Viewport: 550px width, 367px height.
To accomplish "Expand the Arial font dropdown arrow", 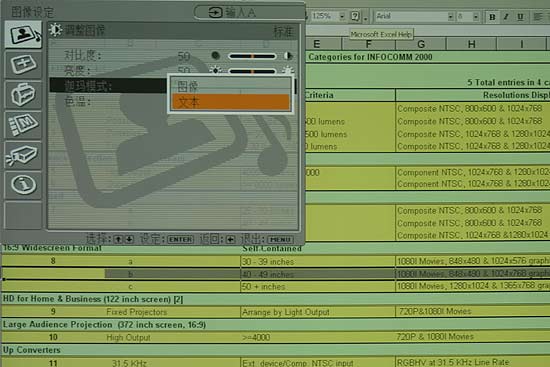I will [x=450, y=16].
